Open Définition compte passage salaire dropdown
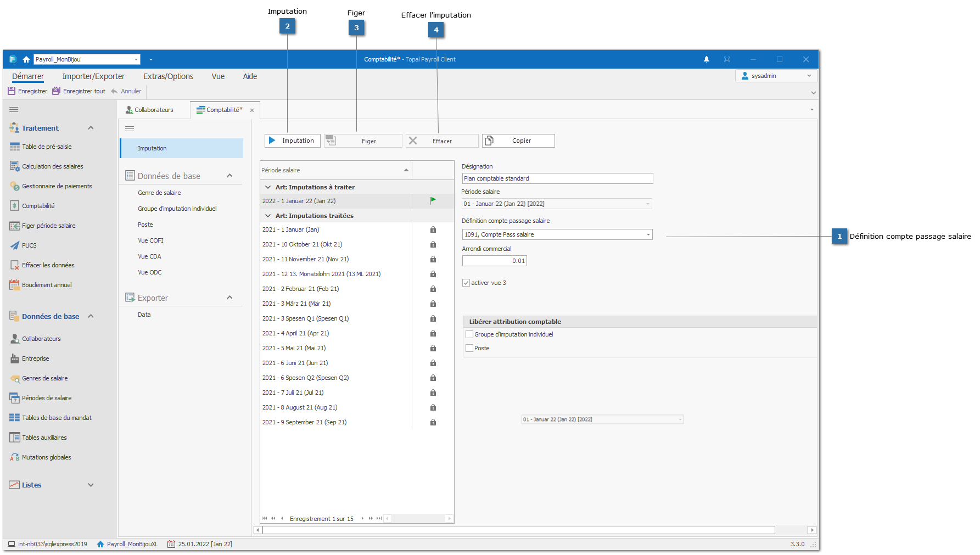980x555 pixels. (x=648, y=234)
